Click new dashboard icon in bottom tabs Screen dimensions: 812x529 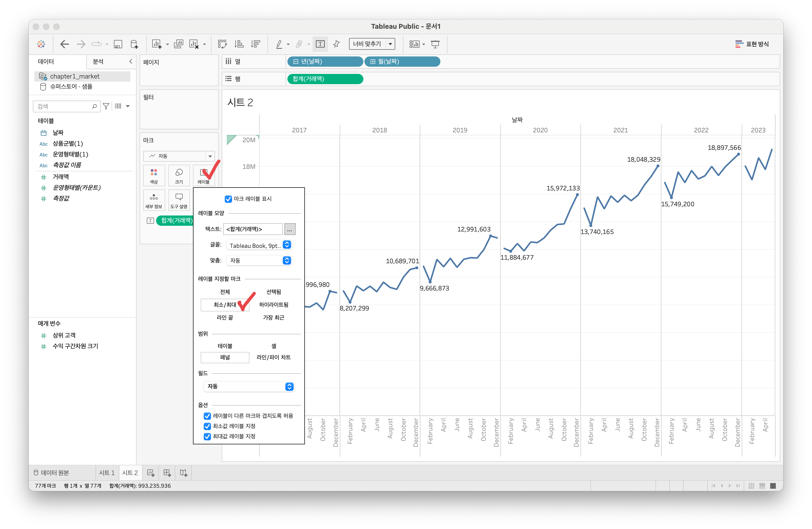[x=167, y=473]
